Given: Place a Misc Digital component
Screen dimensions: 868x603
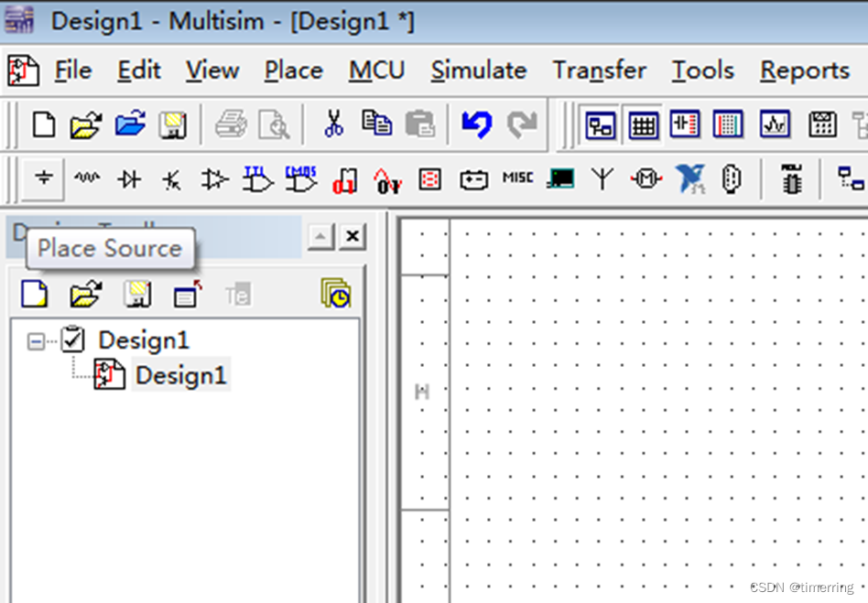Looking at the screenshot, I should point(344,180).
